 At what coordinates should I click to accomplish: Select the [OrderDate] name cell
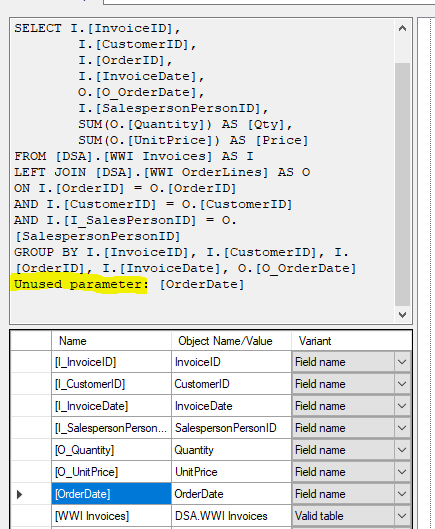111,494
